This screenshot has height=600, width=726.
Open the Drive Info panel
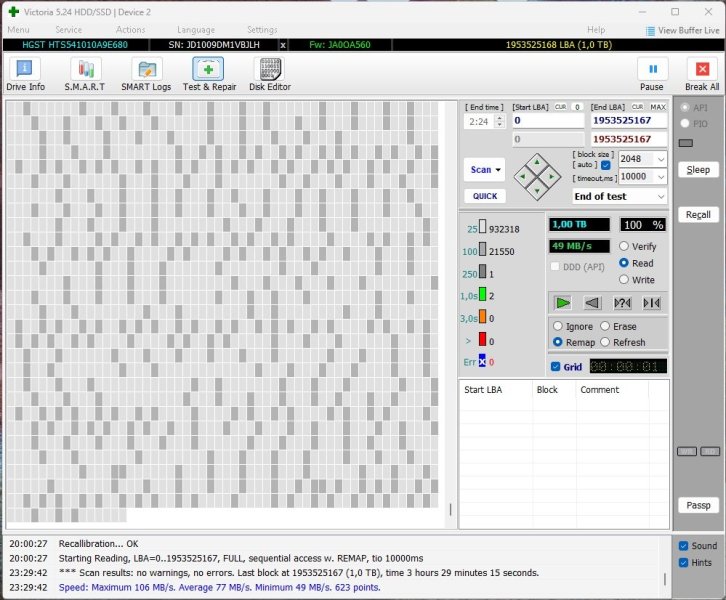tap(25, 74)
